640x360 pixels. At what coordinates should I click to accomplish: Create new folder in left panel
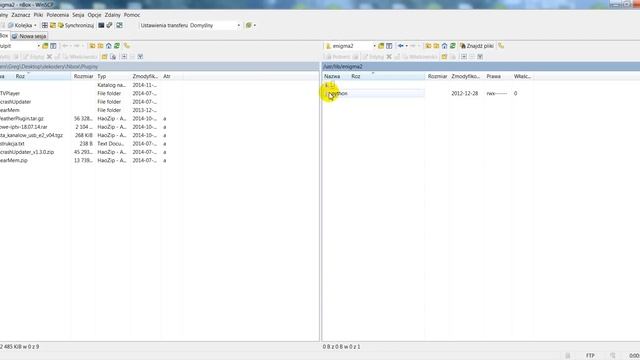pyautogui.click(x=104, y=57)
